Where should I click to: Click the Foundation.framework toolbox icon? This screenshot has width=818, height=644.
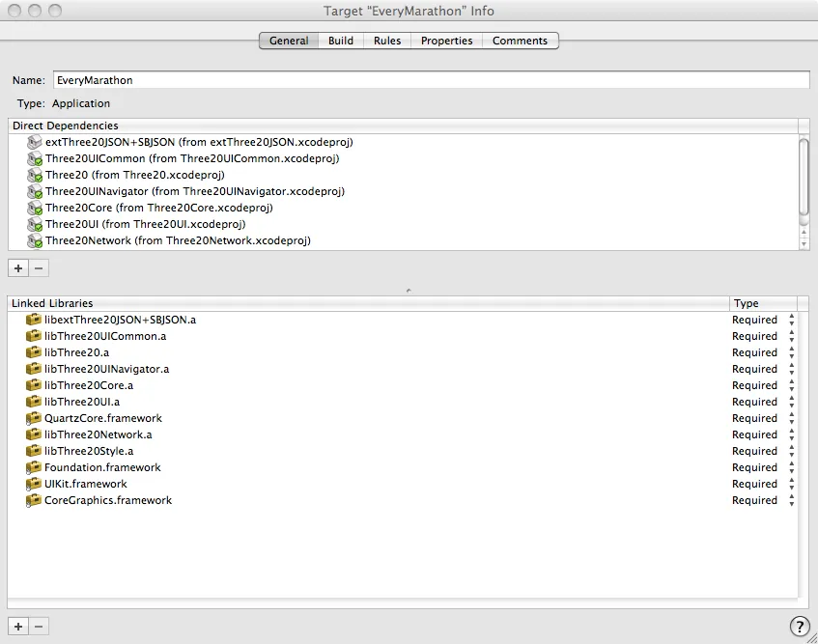[x=35, y=467]
